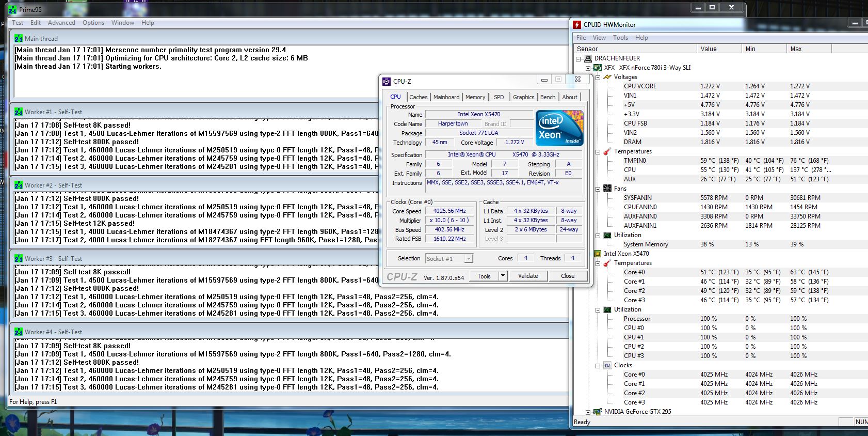Click the Max column header

[x=809, y=49]
